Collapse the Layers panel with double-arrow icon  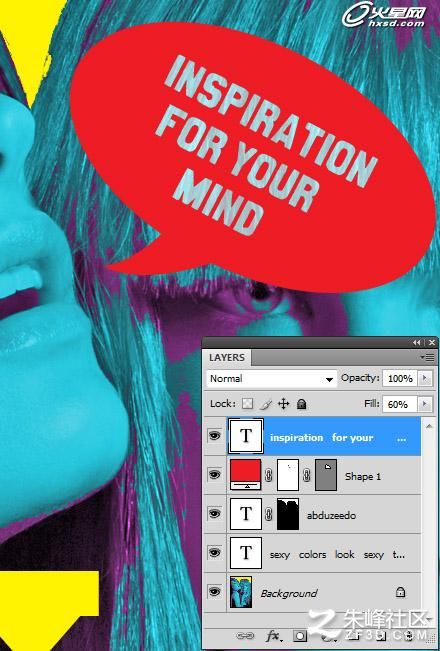(416, 343)
